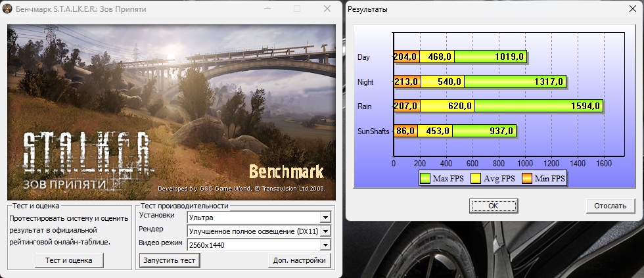Viewport: 644px width, 278px height.
Task: Click the Day min FPS value 204,0
Action: [x=406, y=57]
